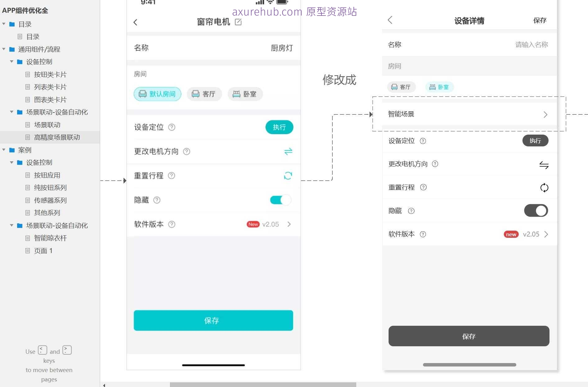Screen dimensions: 588x387
Task: Click the help icon next to 软件版本 in 设备详情
Action: (x=423, y=234)
